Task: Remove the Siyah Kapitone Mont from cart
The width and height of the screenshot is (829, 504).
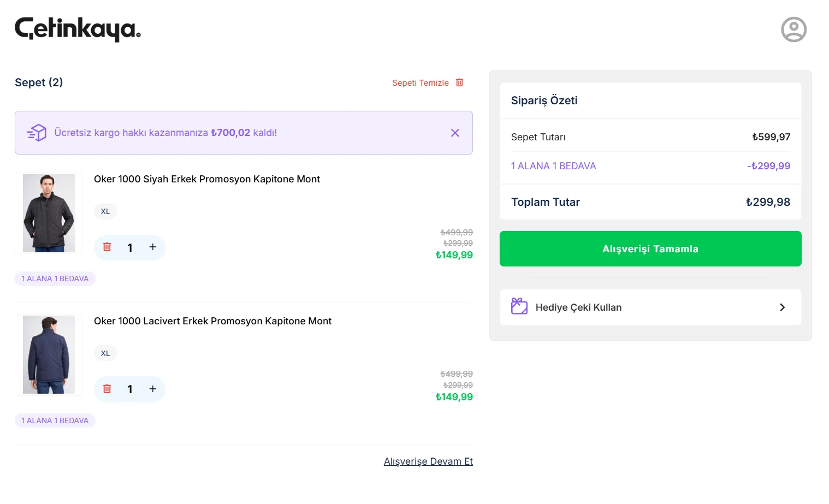Action: tap(107, 247)
